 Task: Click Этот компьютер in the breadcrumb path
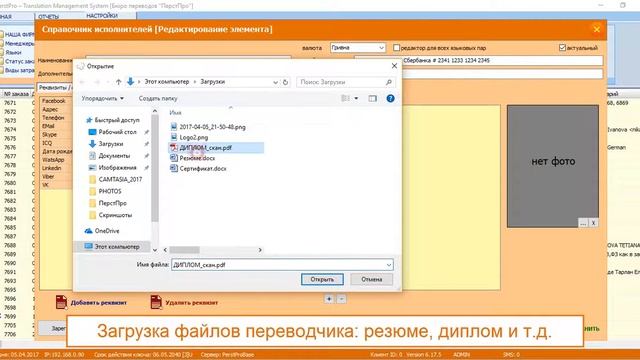pos(167,82)
